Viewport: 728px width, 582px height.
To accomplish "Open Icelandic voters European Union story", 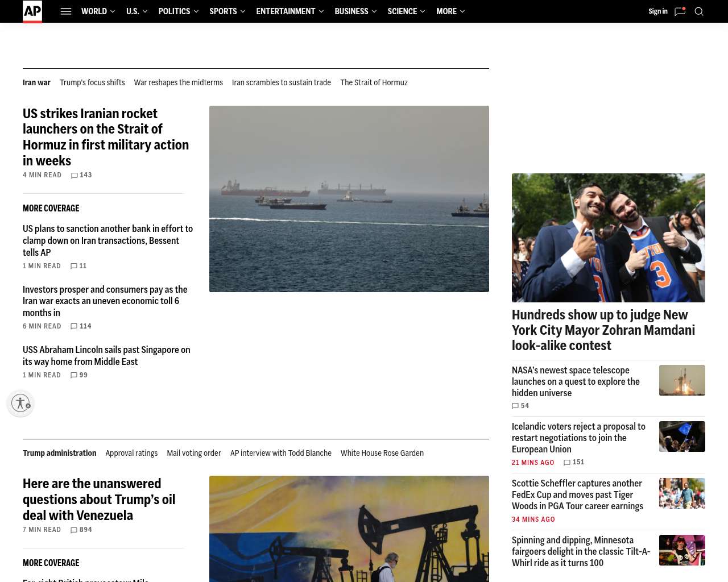I will [578, 438].
